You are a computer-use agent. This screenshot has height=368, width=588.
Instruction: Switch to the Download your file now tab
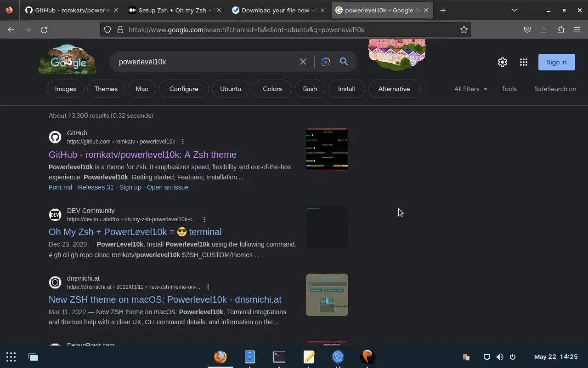278,10
